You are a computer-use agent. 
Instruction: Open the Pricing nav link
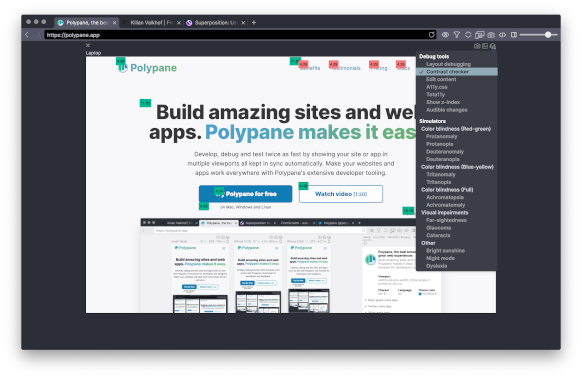tap(379, 68)
